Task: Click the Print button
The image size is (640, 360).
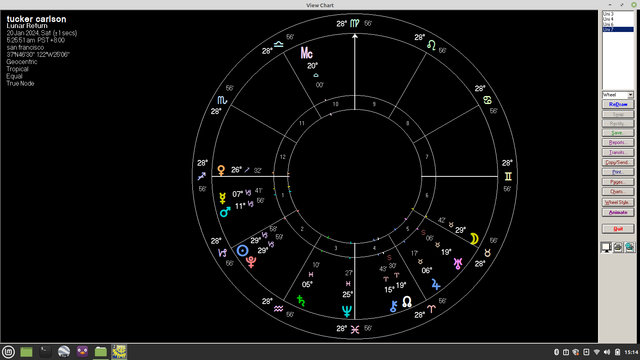Action: point(618,172)
